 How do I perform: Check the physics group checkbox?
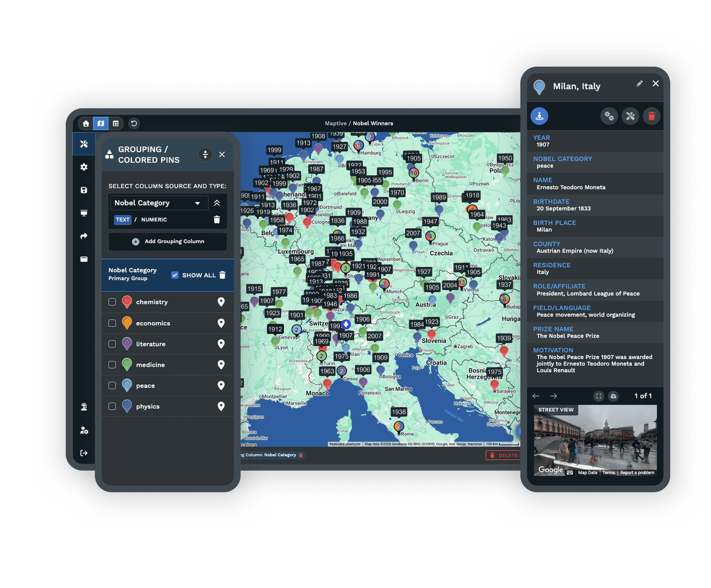(x=112, y=406)
